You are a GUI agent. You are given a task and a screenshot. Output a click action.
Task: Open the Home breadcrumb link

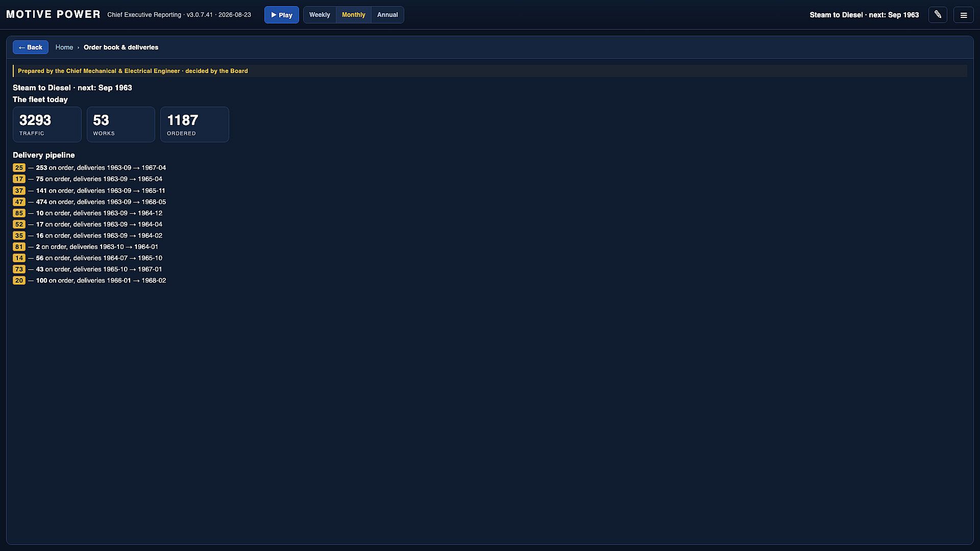point(64,47)
